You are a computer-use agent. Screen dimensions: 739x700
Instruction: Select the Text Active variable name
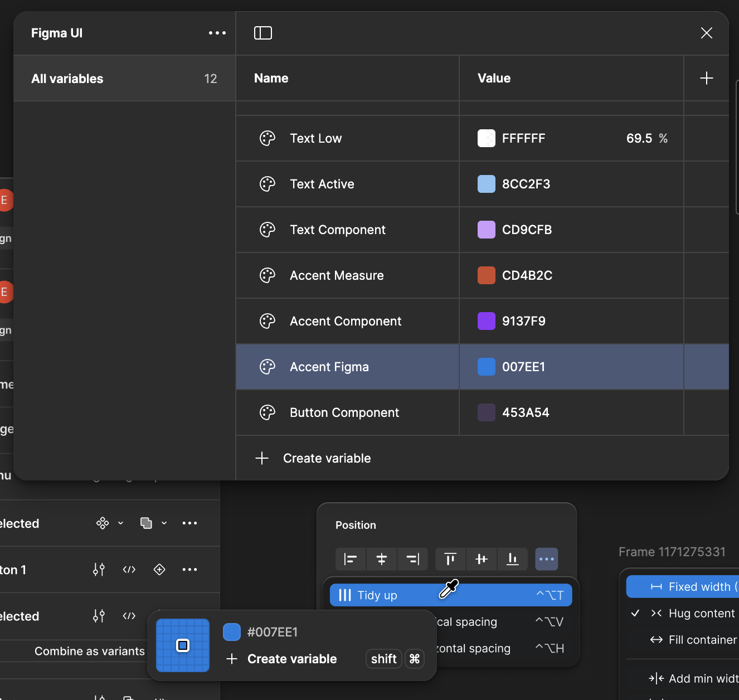coord(322,184)
